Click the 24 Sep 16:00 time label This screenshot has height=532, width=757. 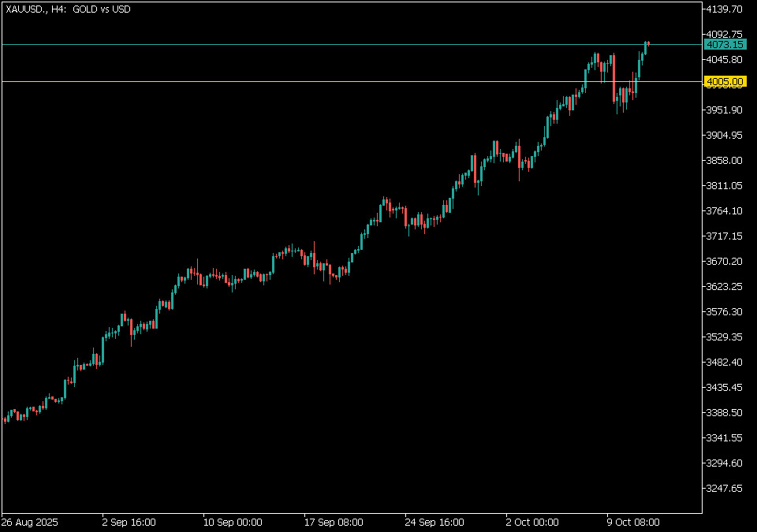point(434,522)
